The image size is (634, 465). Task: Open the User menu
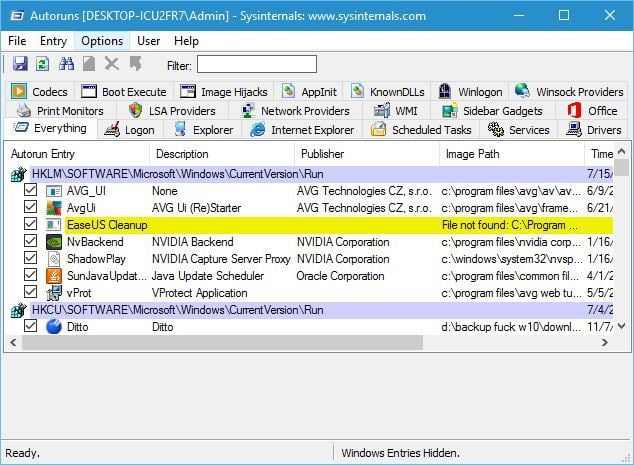(x=148, y=41)
